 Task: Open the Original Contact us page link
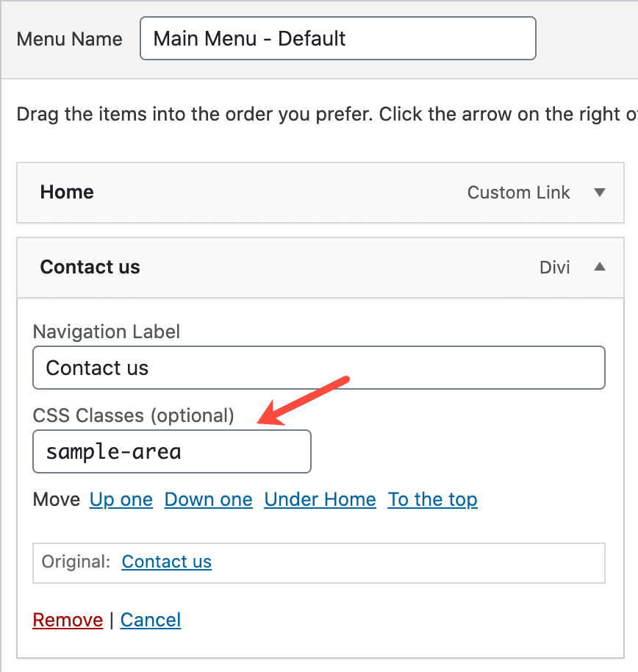167,562
